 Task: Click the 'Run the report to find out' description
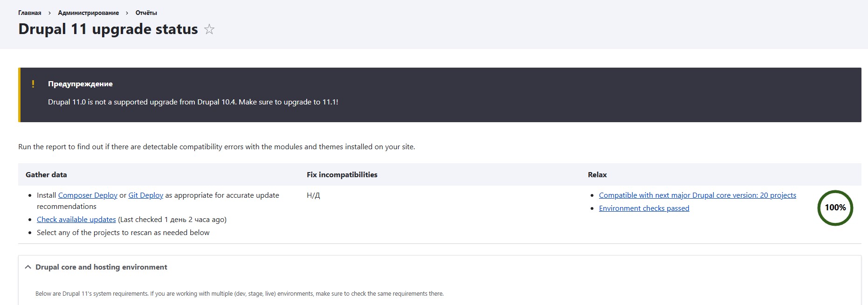217,147
